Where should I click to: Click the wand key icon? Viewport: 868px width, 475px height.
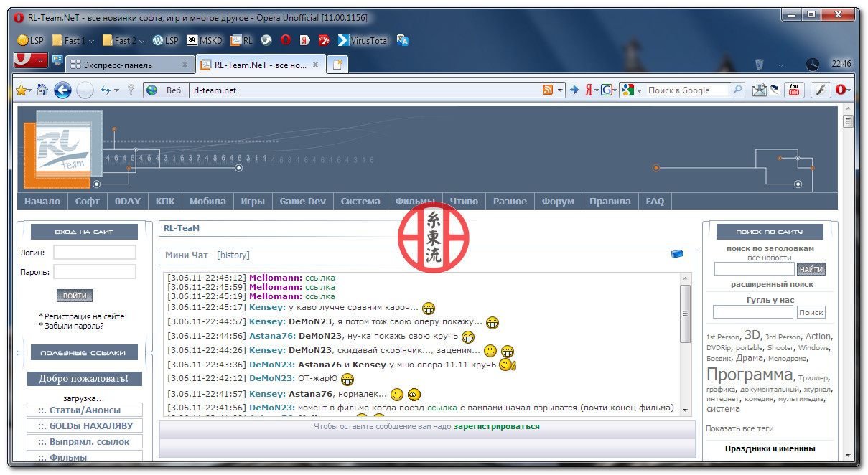click(x=131, y=90)
